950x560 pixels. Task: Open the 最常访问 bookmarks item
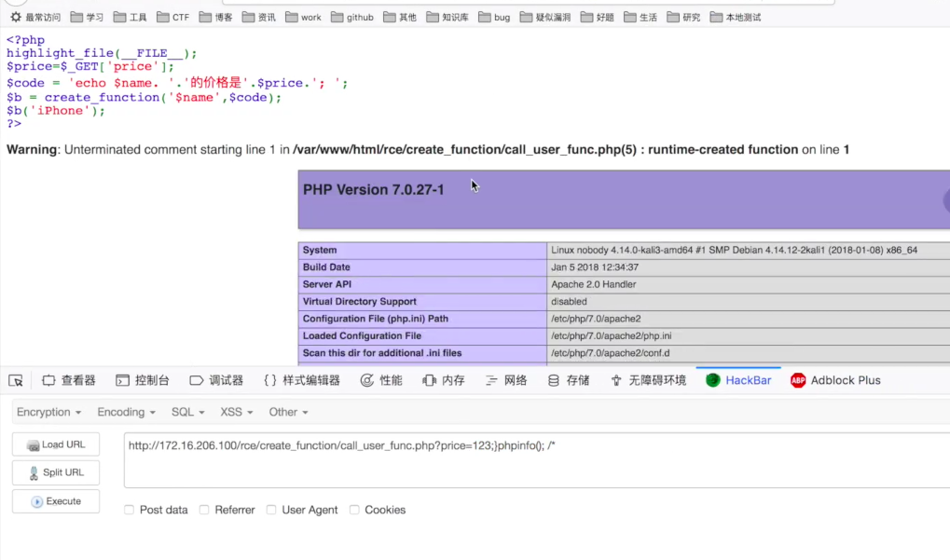click(35, 17)
